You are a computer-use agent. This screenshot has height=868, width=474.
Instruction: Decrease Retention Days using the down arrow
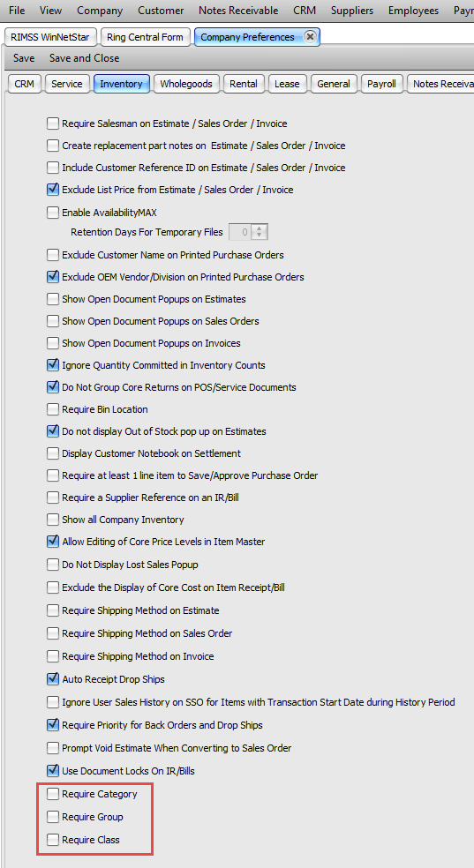point(260,236)
